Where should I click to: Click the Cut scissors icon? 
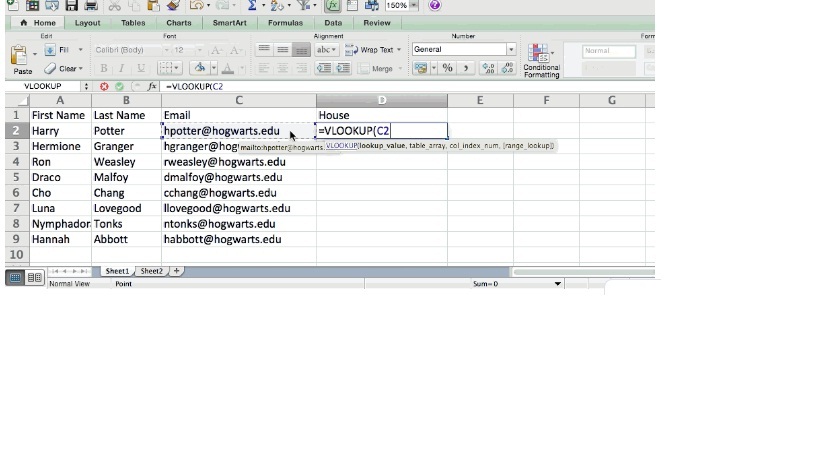pos(114,6)
